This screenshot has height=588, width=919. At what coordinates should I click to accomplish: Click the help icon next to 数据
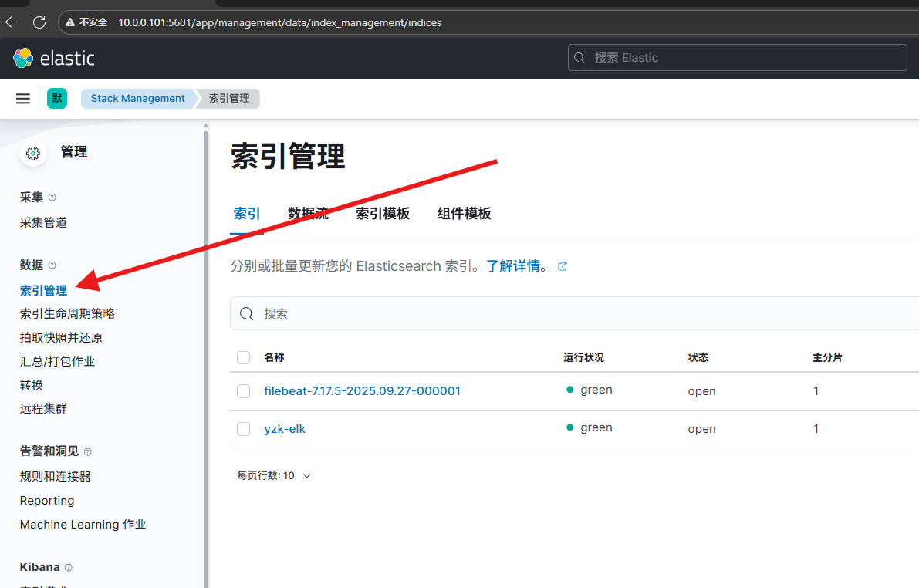point(52,265)
